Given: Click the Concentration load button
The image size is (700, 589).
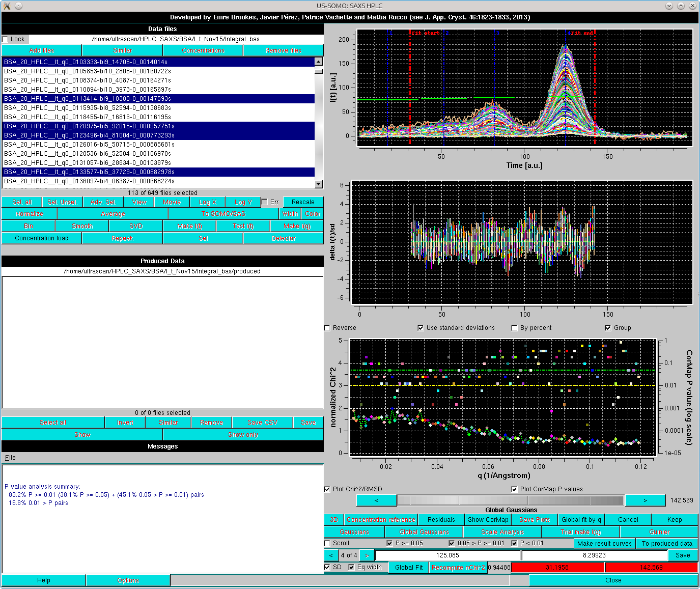Looking at the screenshot, I should click(x=42, y=238).
